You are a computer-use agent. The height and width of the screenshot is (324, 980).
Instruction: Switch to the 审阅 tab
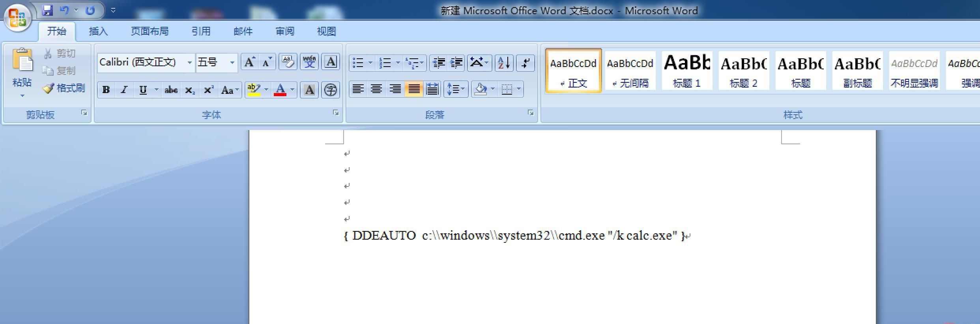point(285,31)
